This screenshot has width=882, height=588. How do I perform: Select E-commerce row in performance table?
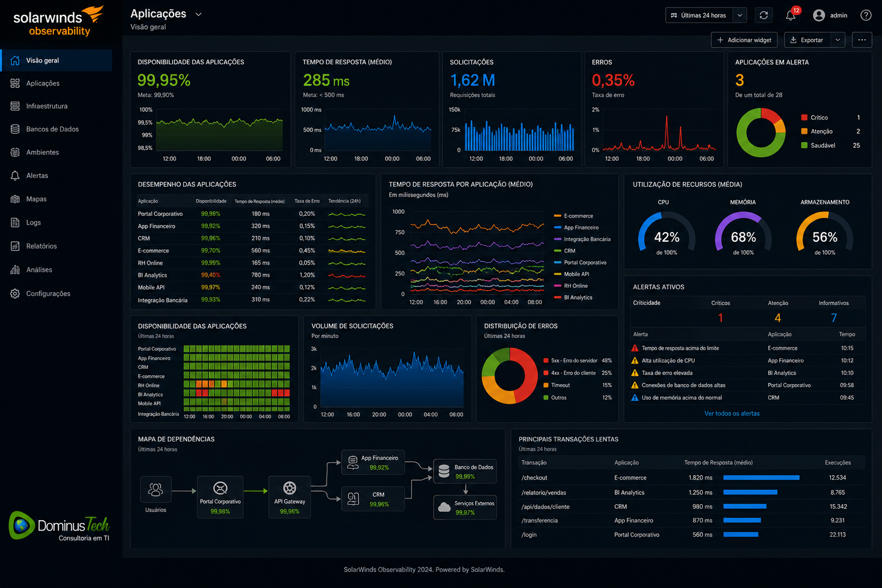[253, 250]
